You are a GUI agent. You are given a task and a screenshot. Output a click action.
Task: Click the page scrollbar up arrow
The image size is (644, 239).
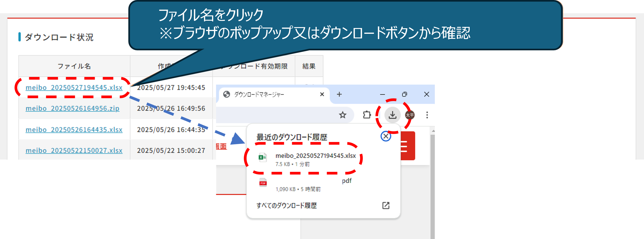(433, 131)
